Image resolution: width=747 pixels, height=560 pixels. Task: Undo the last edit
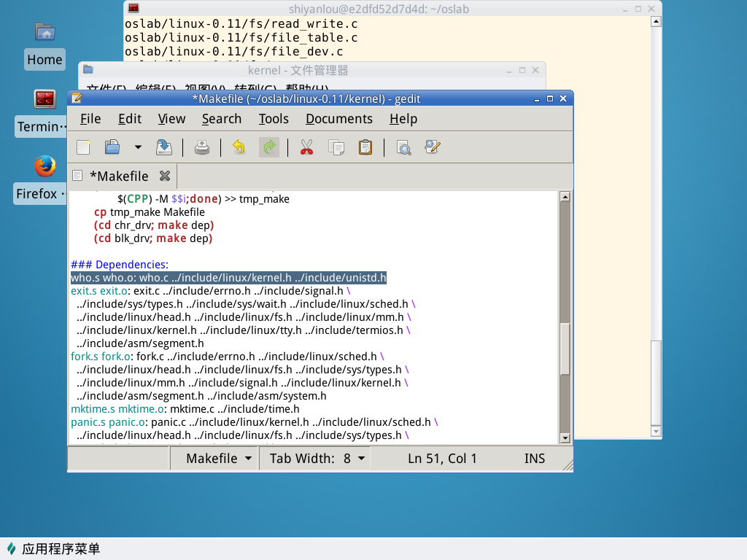[x=239, y=147]
